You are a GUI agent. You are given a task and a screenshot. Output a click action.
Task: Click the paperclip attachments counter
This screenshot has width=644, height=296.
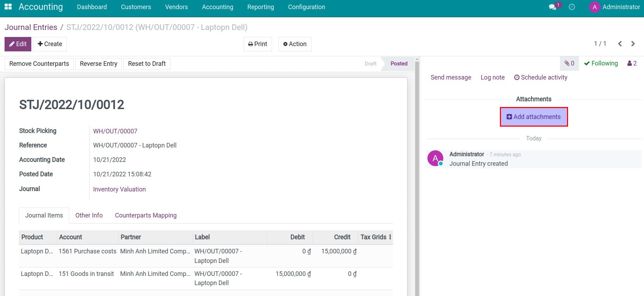[569, 63]
